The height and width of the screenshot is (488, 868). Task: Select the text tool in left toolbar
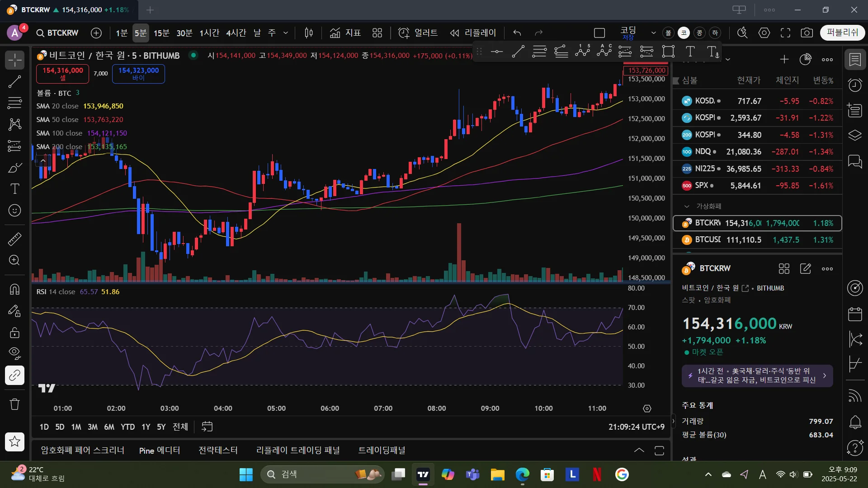click(x=14, y=189)
